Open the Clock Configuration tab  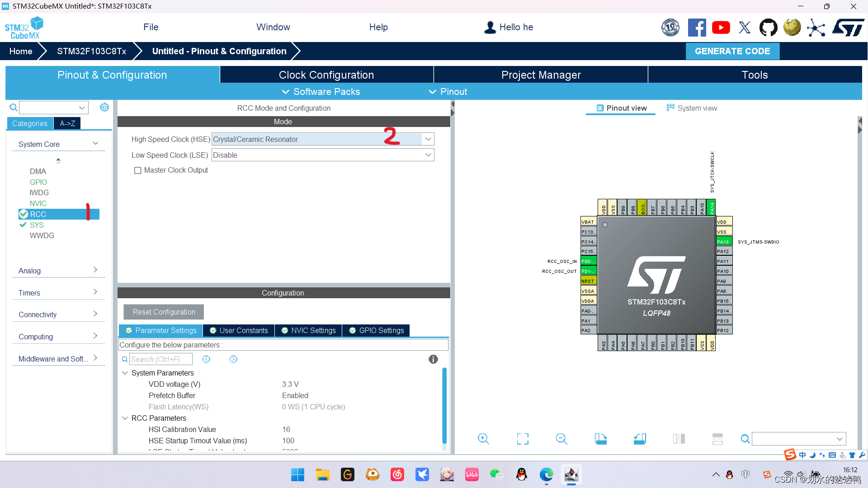coord(327,75)
